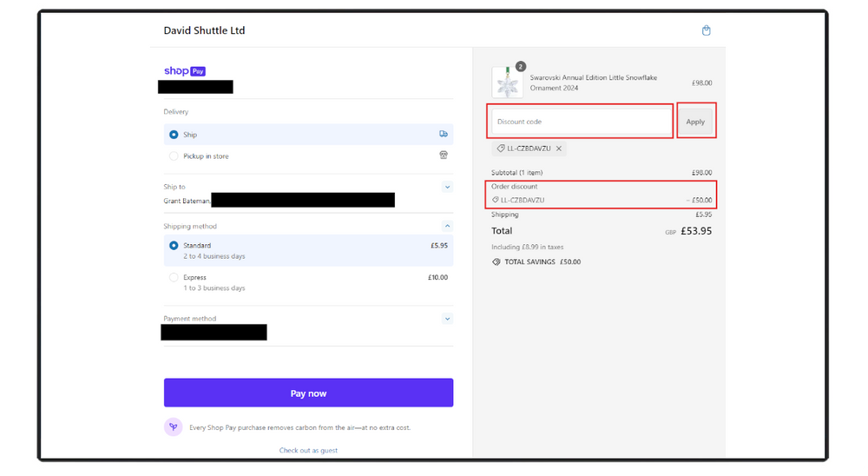Click the Check out as guest link
The width and height of the screenshot is (868, 476).
click(x=308, y=451)
